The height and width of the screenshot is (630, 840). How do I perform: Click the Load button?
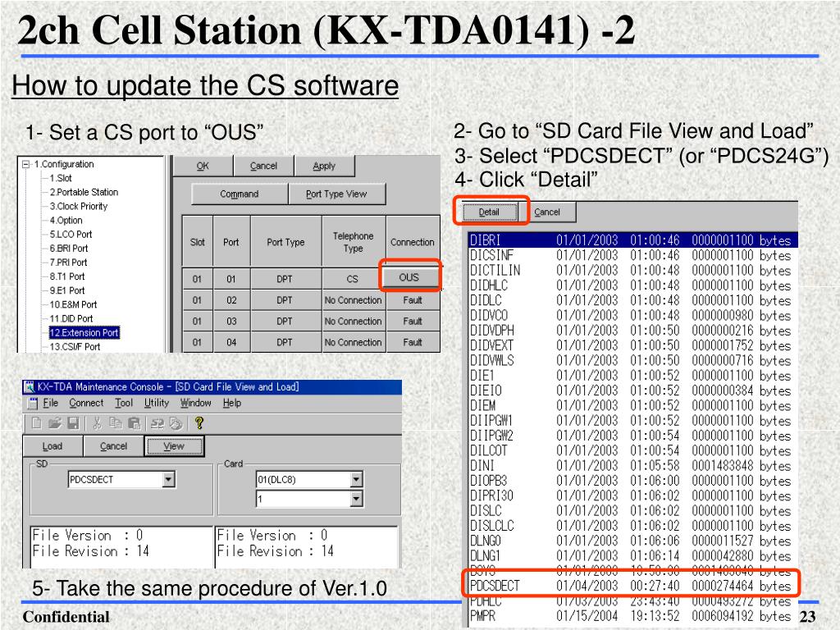(x=52, y=445)
